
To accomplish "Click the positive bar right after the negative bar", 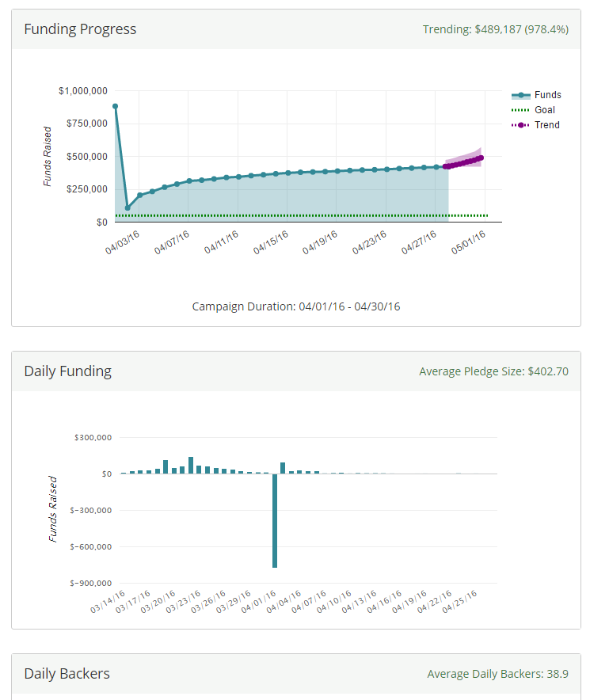I will point(283,468).
